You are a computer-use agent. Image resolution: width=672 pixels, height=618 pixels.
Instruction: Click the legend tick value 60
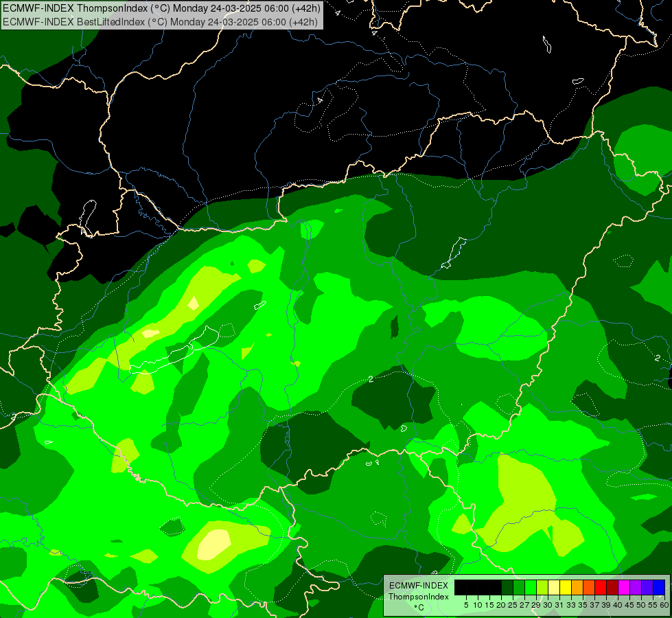[664, 605]
